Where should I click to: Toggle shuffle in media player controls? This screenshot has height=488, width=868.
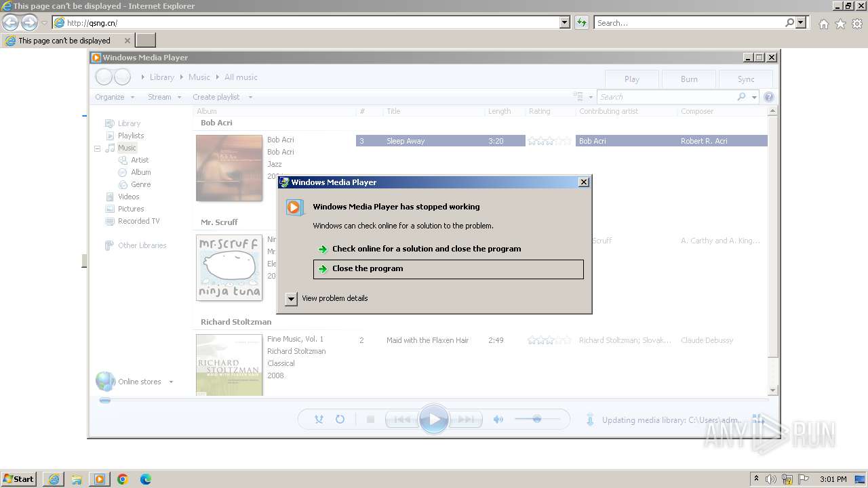coord(319,420)
